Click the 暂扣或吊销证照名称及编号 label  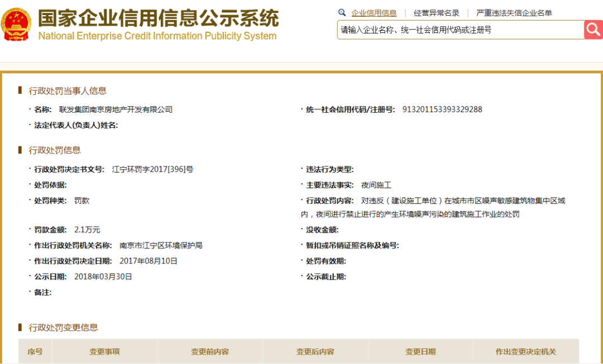click(x=352, y=246)
